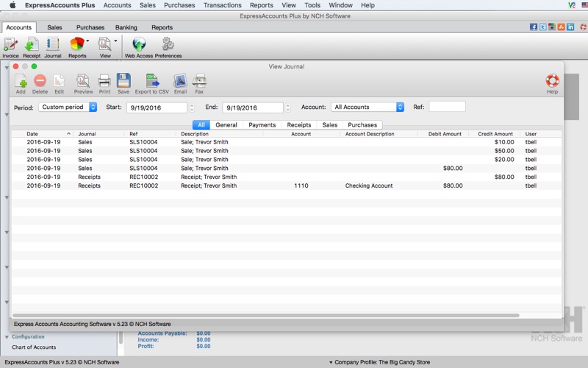Fax the journal report
The width and height of the screenshot is (588, 368).
click(199, 83)
